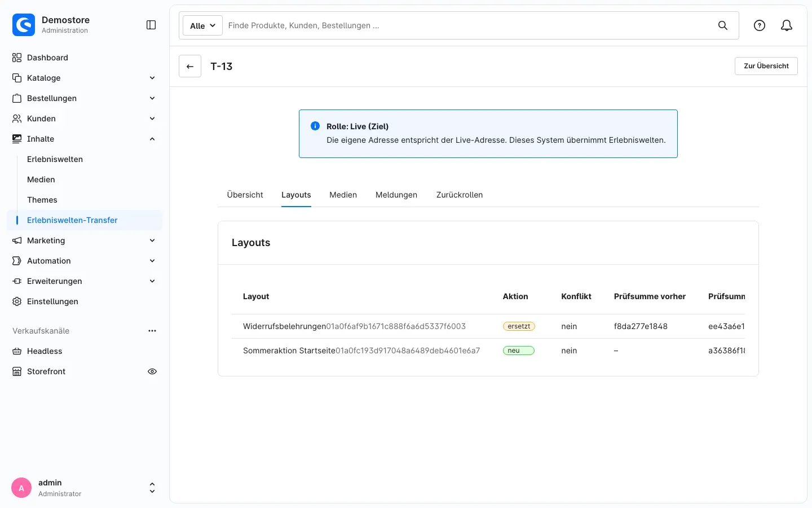
Task: Click the ersetzt badge in Widerrufsbelehrungen row
Action: (x=519, y=326)
